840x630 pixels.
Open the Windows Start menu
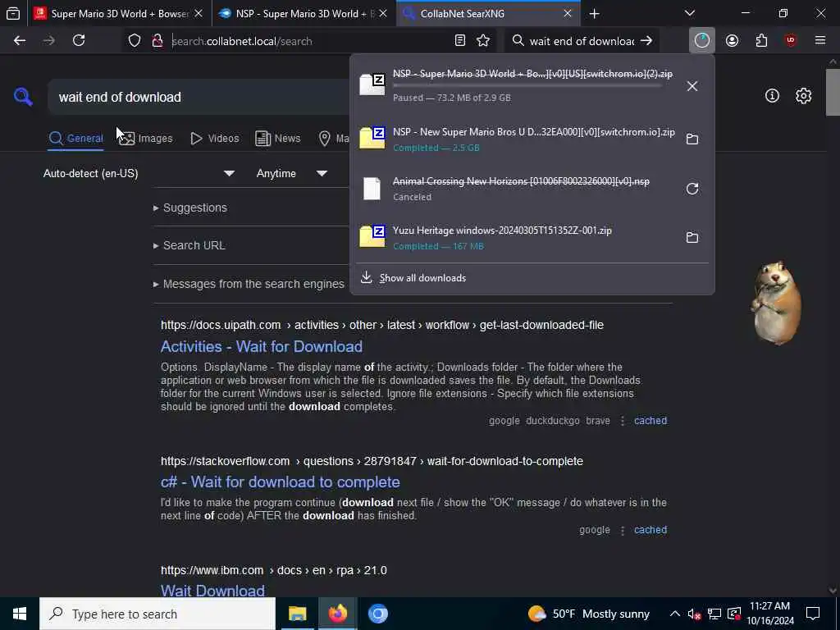tap(20, 614)
